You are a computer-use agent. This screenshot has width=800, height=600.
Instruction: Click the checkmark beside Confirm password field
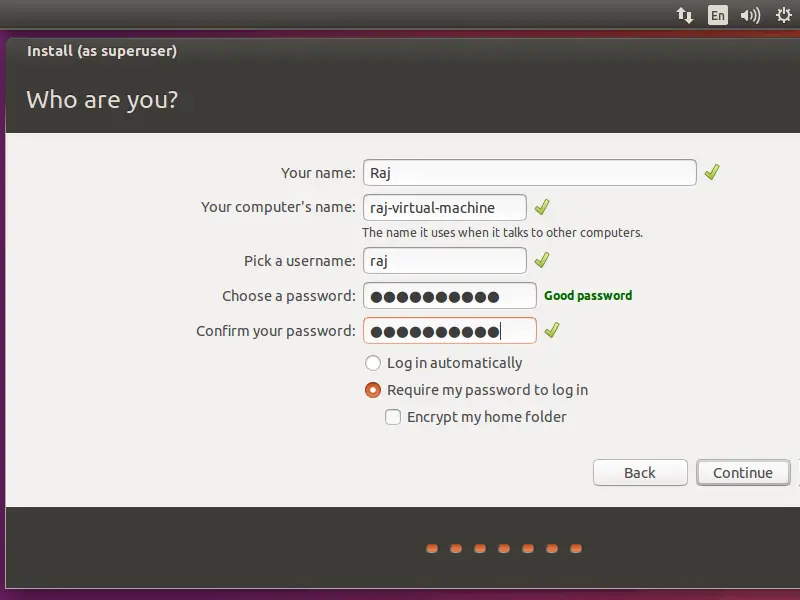pyautogui.click(x=551, y=330)
